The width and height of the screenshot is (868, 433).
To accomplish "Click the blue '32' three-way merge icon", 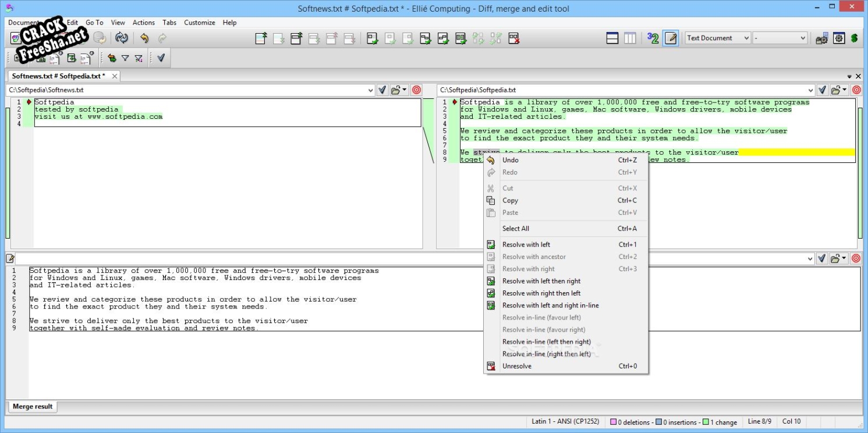I will click(653, 38).
